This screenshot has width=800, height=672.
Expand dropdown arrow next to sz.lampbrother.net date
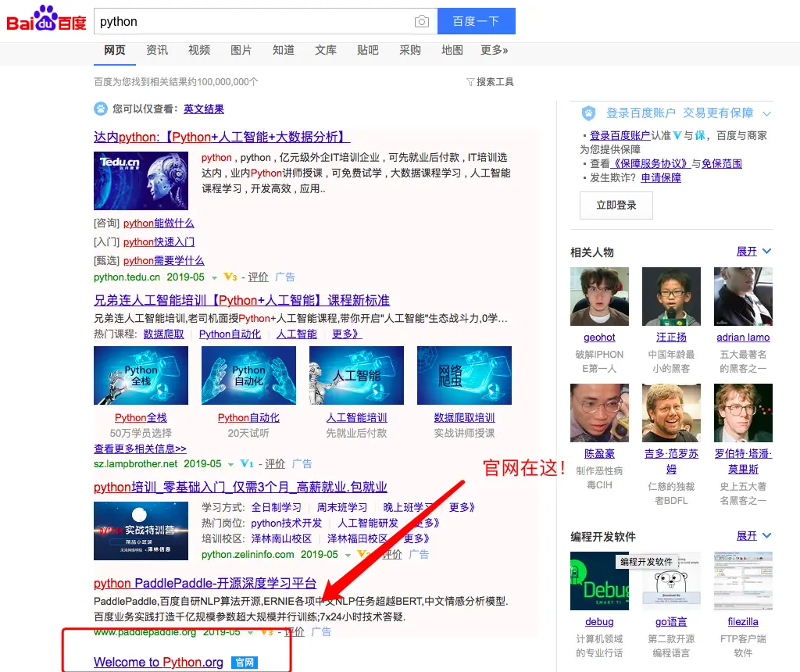pyautogui.click(x=230, y=465)
